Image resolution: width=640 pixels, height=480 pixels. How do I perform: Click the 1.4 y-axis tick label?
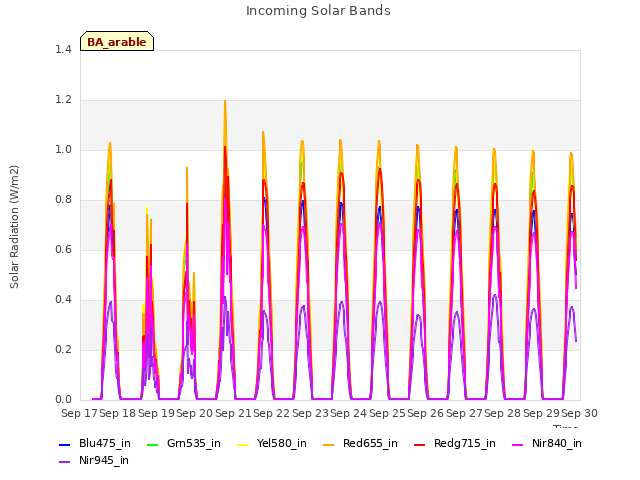point(63,50)
